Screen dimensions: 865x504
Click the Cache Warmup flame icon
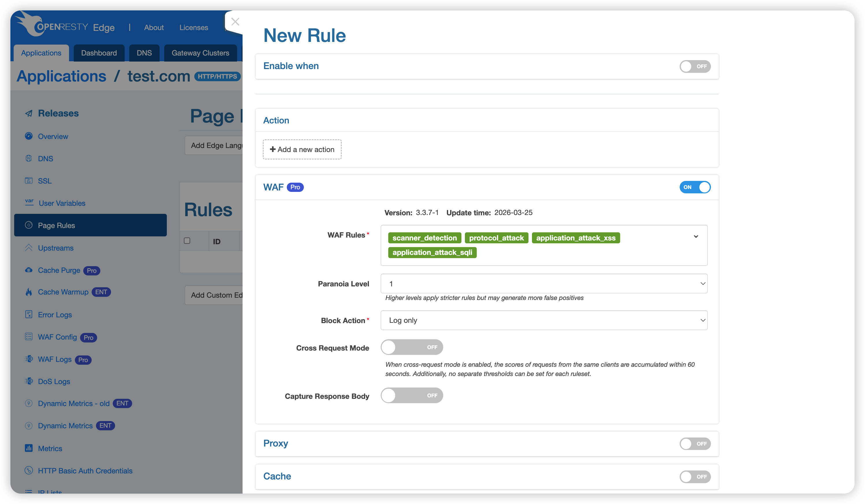[29, 292]
